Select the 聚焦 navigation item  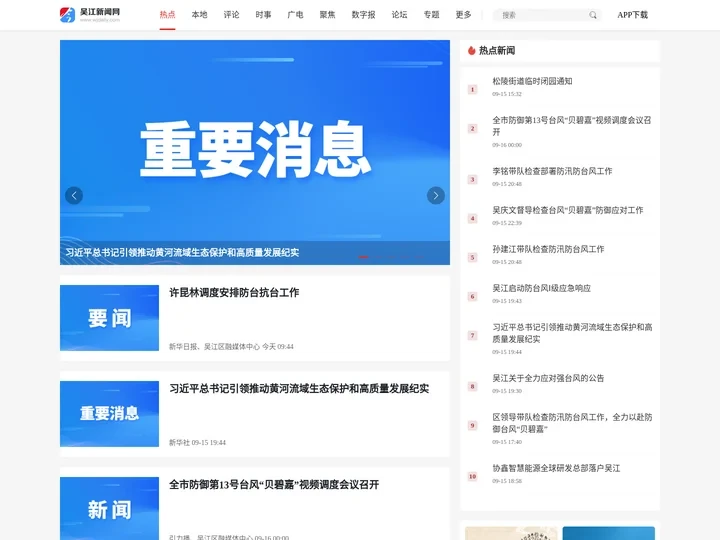pos(327,15)
